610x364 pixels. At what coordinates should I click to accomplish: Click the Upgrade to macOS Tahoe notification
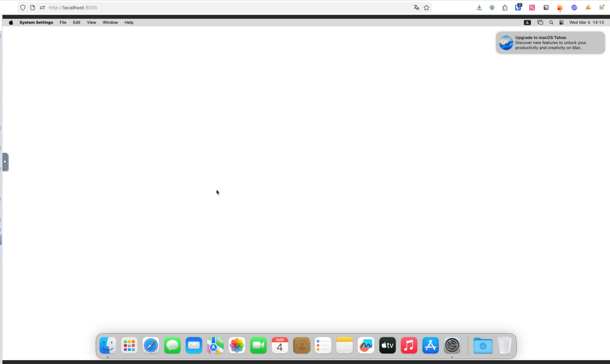coord(550,43)
